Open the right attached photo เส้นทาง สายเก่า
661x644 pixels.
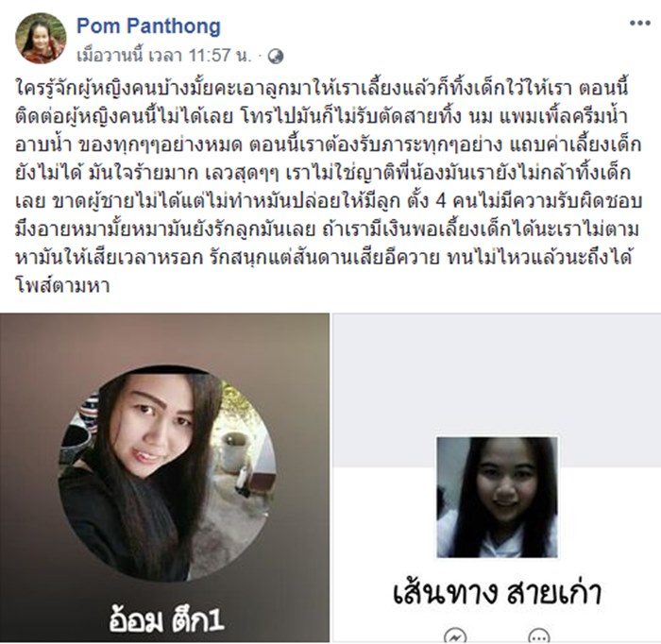[x=497, y=478]
